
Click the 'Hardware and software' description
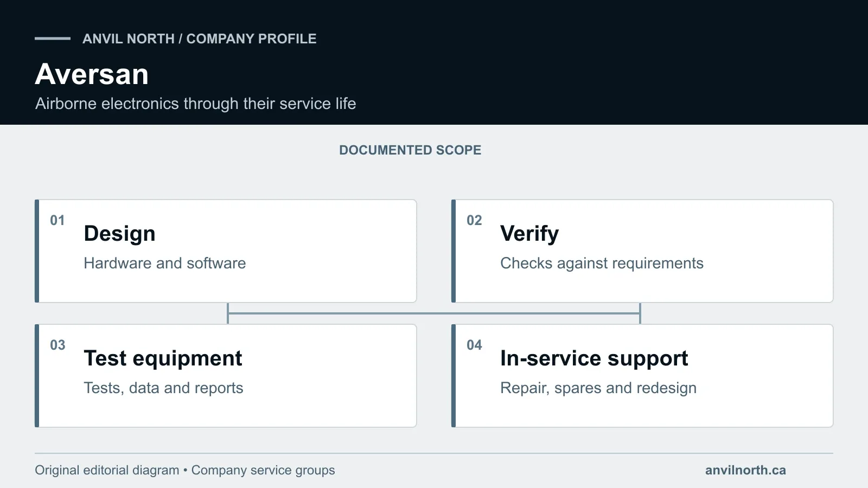point(165,264)
